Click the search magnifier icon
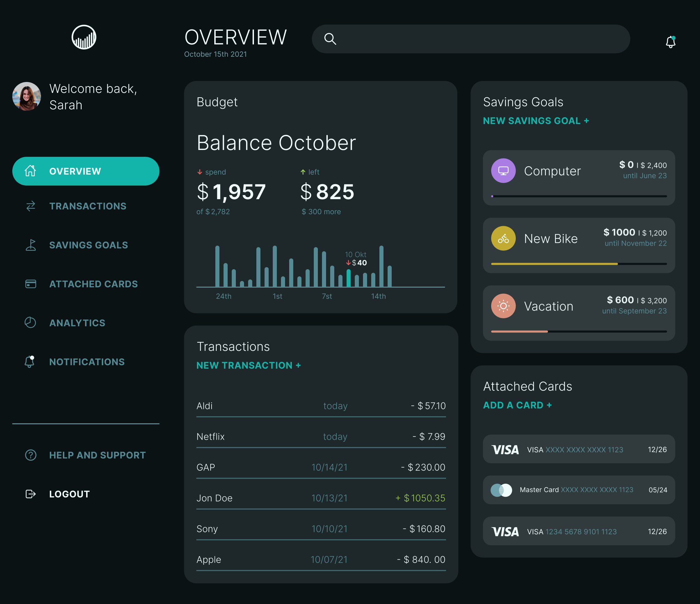The image size is (700, 604). click(x=330, y=39)
